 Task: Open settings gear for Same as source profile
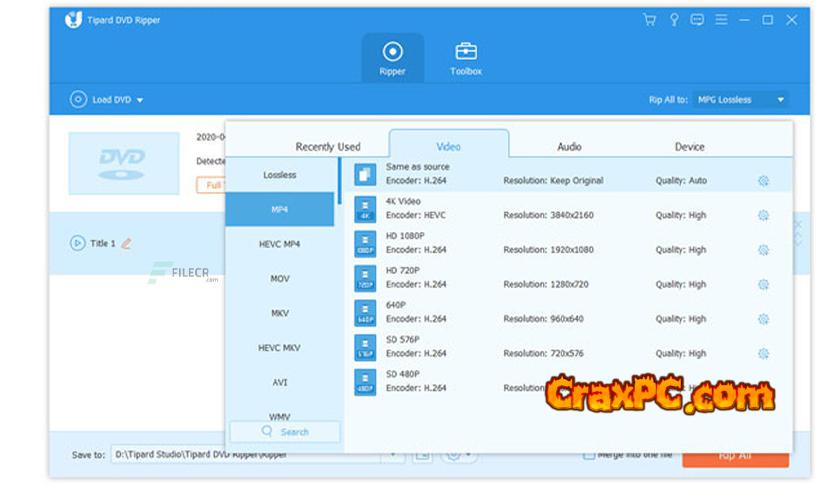(x=763, y=181)
